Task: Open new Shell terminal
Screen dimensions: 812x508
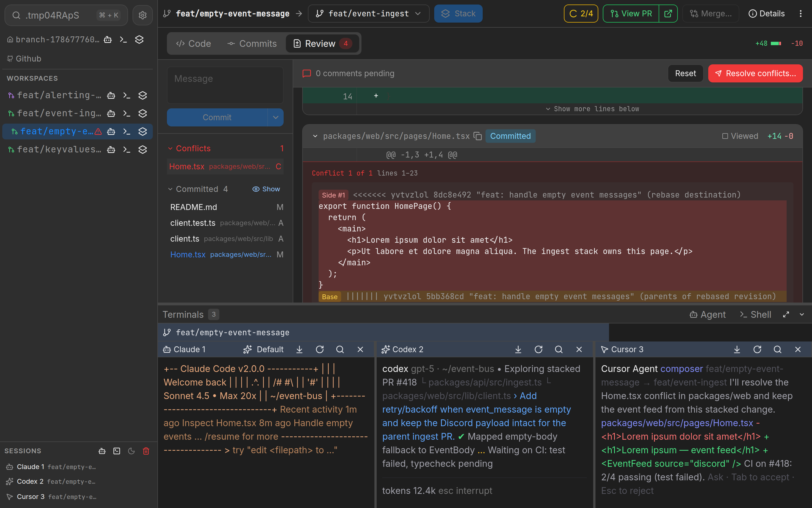Action: click(x=755, y=314)
